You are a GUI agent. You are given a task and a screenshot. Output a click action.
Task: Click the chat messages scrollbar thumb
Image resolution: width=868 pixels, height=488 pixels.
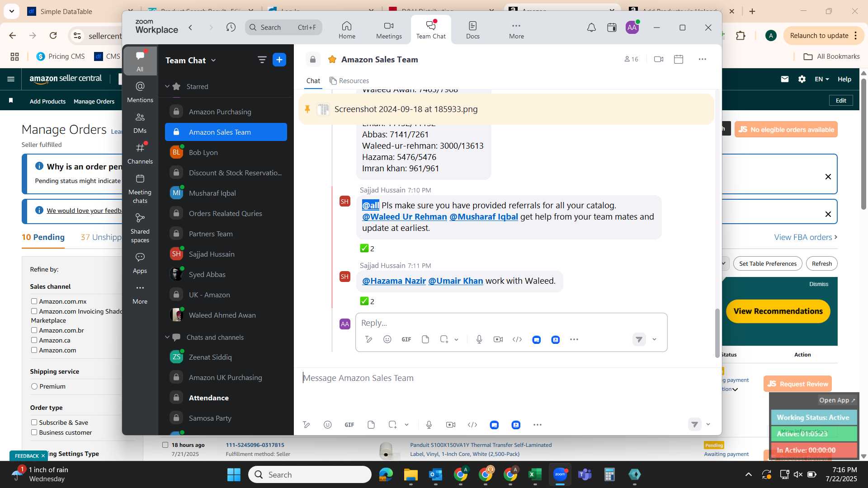pyautogui.click(x=717, y=333)
